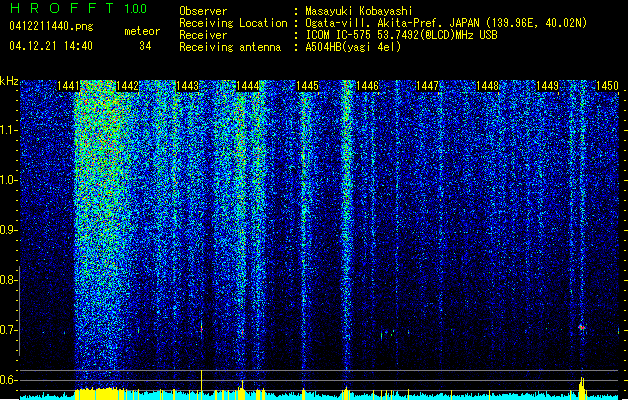Click the 1448 time marker
Screen dimensions: 629x400
coord(487,86)
